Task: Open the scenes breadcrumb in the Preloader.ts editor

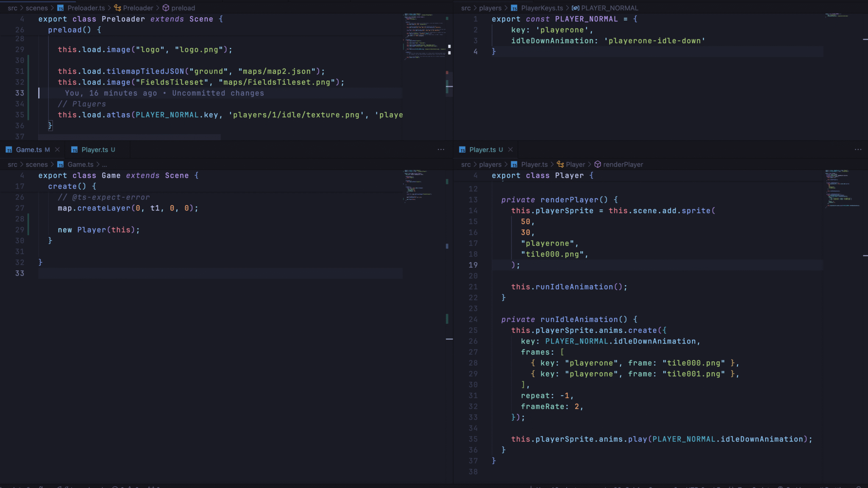Action: (36, 8)
